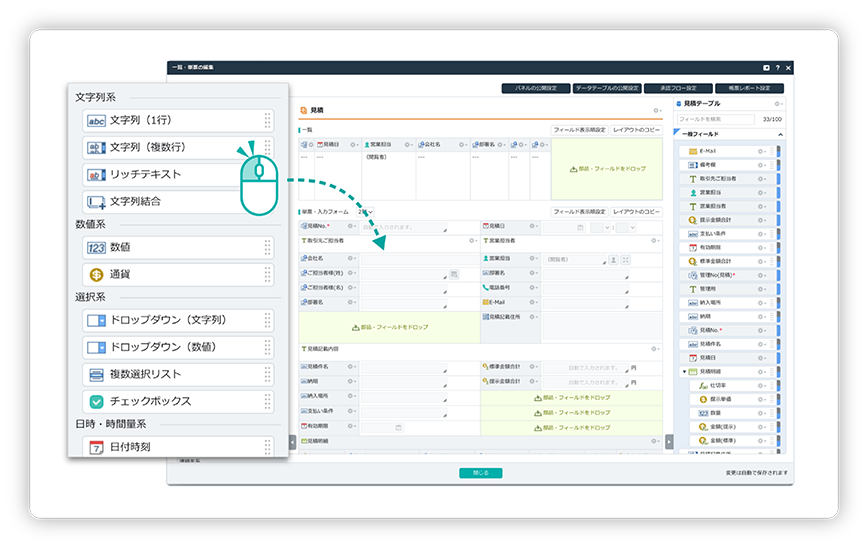Click the 有効期限 calendar icon in 見積テーブル list

point(693,247)
